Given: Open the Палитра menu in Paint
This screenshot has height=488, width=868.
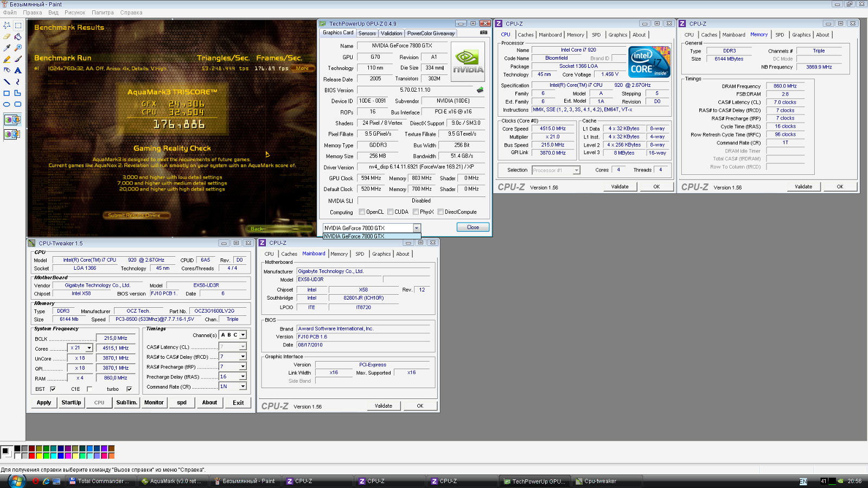Looking at the screenshot, I should coord(103,12).
